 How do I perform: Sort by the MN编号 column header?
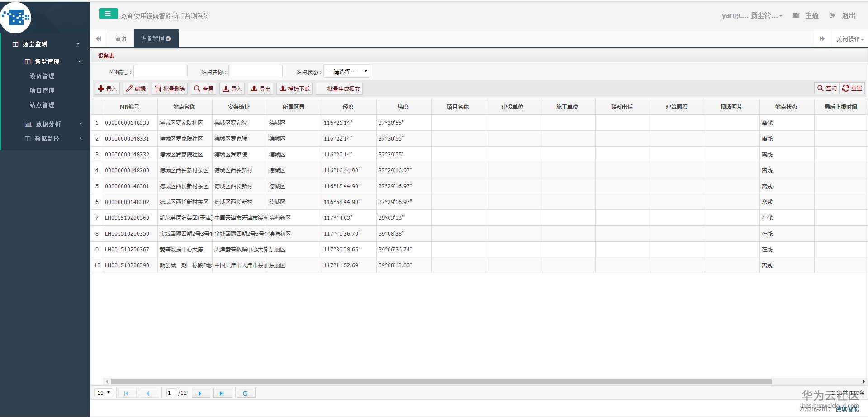point(130,107)
